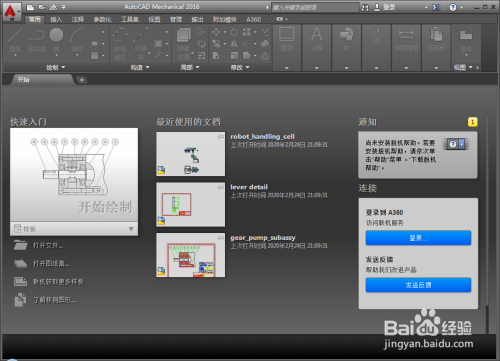Select the Move tool in Modify panel
Viewport: 500px width, 361px height.
[x=216, y=32]
